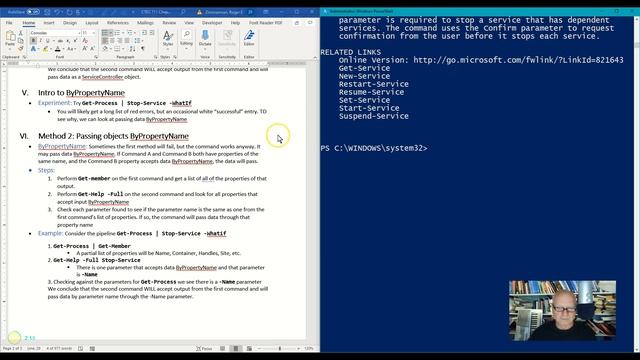Click the Undo arrow in title bar

pos(58,12)
